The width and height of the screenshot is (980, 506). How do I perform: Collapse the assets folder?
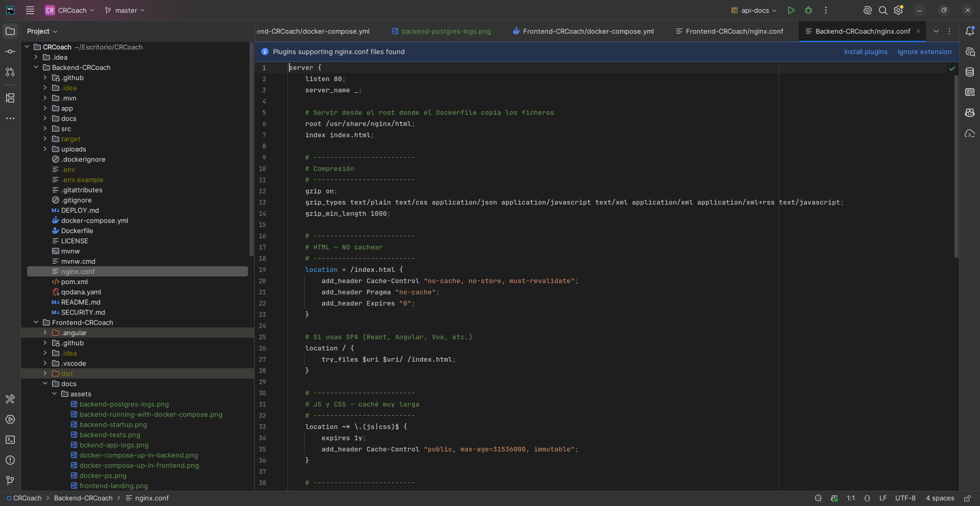click(x=54, y=394)
